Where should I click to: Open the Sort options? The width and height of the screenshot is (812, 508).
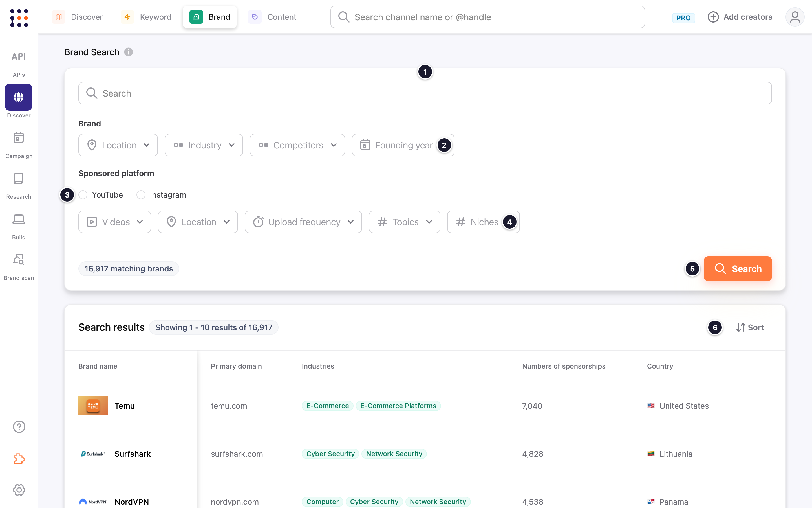coord(750,327)
